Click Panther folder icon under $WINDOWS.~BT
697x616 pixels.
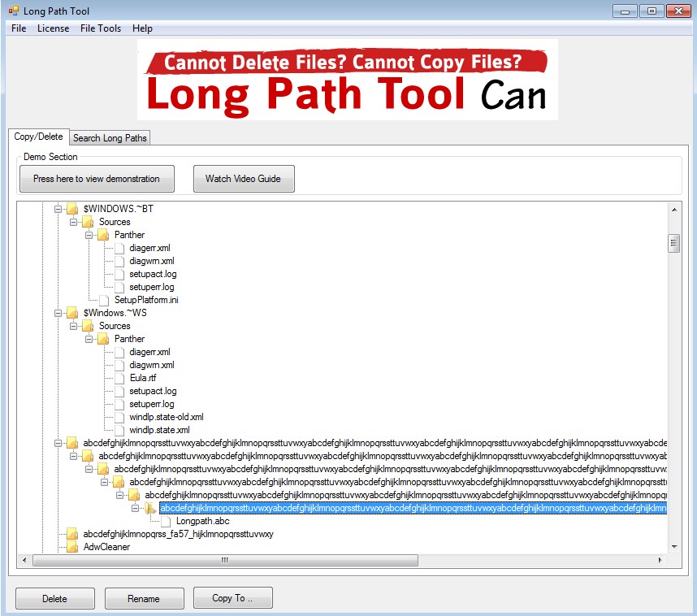pyautogui.click(x=103, y=234)
